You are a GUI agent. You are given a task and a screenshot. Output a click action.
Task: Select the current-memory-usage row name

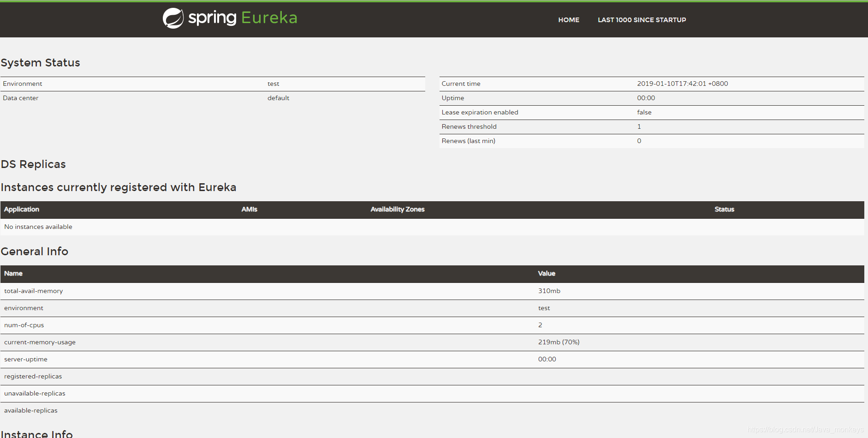40,342
